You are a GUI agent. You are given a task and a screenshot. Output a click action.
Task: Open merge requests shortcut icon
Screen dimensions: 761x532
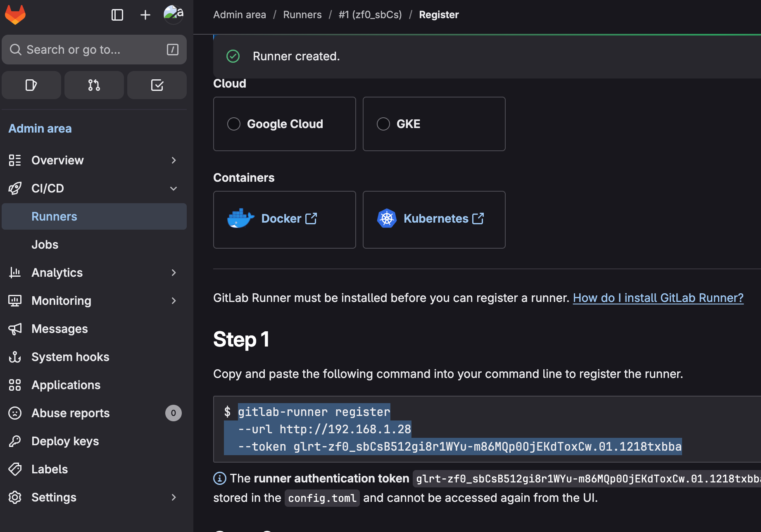pyautogui.click(x=94, y=85)
